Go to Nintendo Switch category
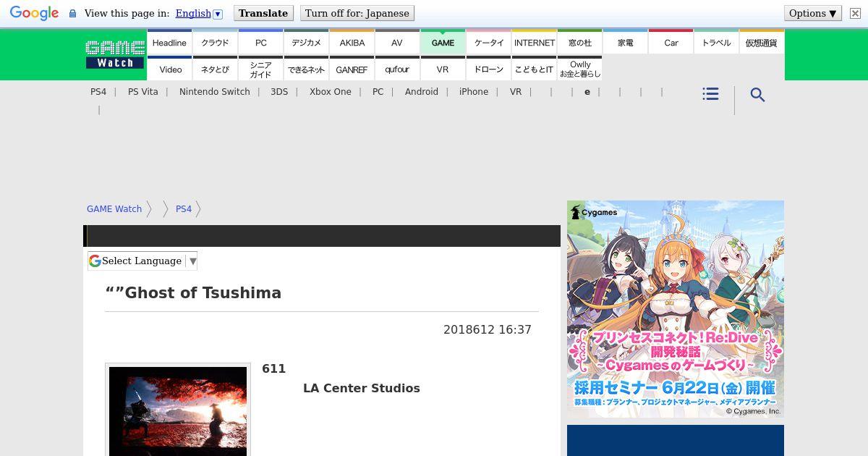The image size is (868, 456). click(x=215, y=92)
